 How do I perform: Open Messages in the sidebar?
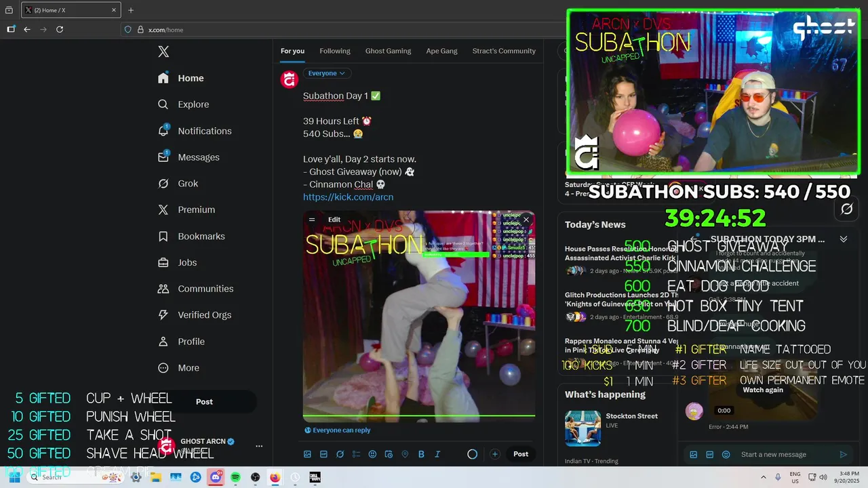point(189,157)
